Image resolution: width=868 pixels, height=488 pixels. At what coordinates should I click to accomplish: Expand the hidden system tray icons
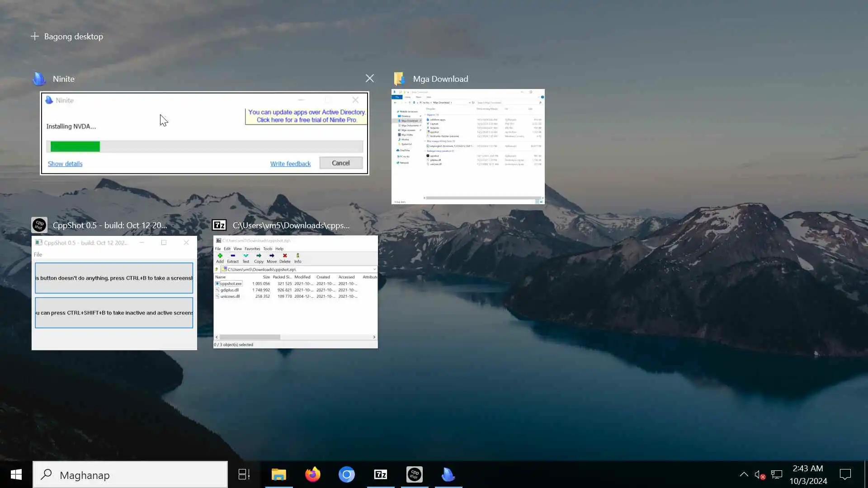[744, 474]
